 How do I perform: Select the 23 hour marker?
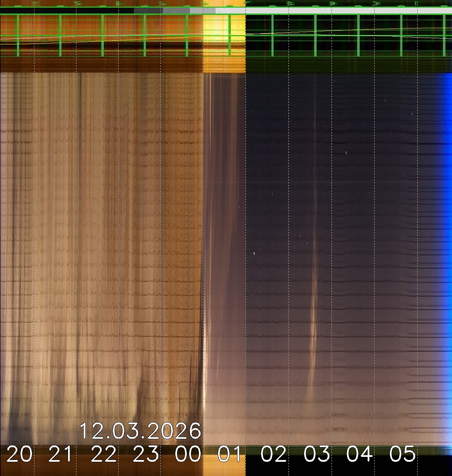coord(146,454)
